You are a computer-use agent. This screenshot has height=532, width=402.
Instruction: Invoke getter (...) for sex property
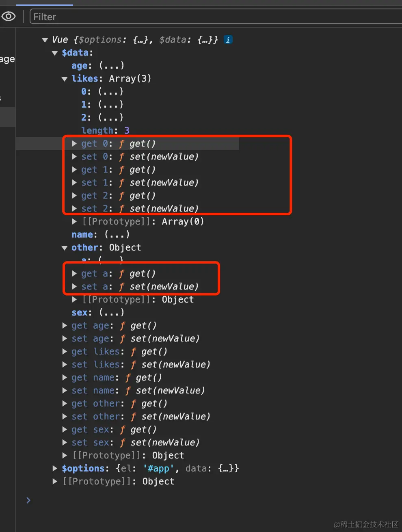[112, 313]
